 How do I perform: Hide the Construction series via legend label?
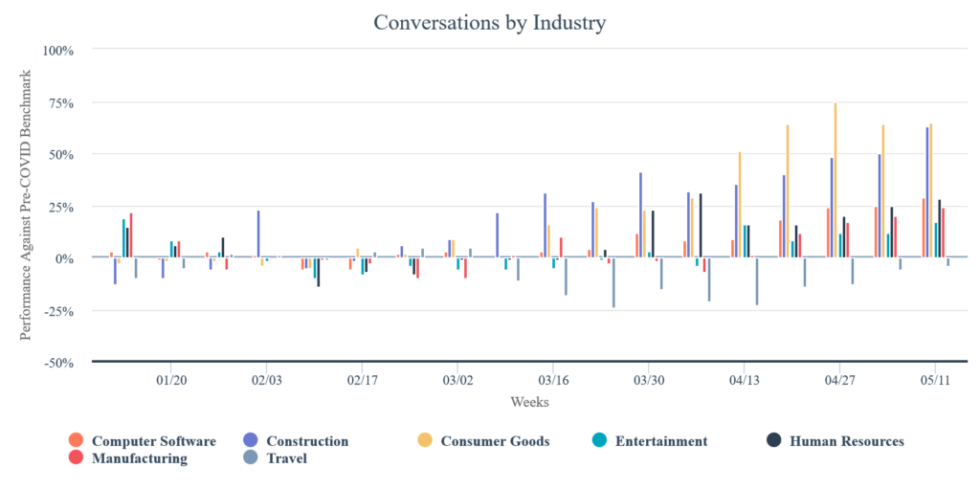click(307, 441)
